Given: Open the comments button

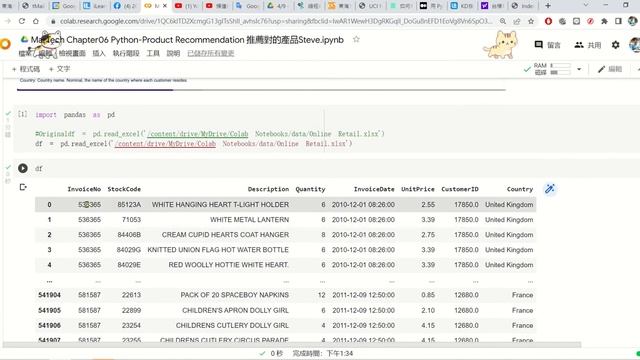Looking at the screenshot, I should point(548,45).
